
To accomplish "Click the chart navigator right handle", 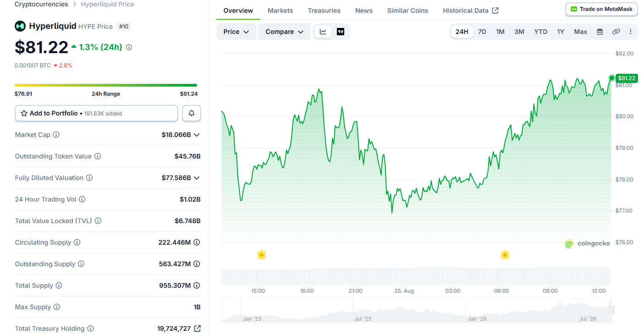I will tap(611, 310).
